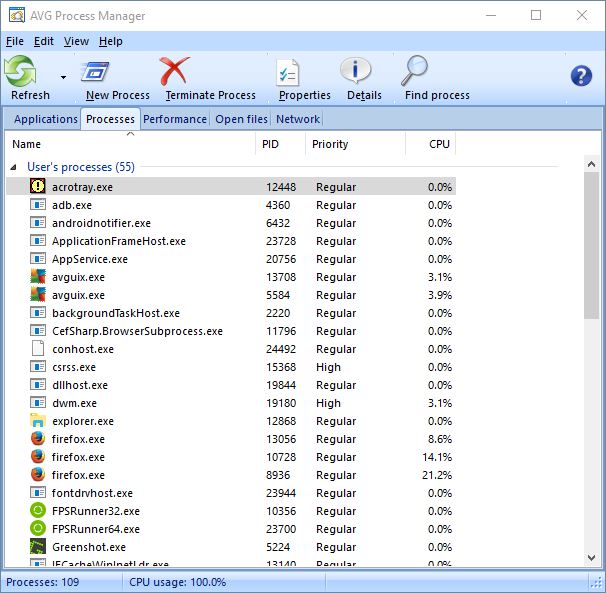Viewport: 606px width, 593px height.
Task: Click PID 24492 for conhost.exe
Action: (281, 349)
